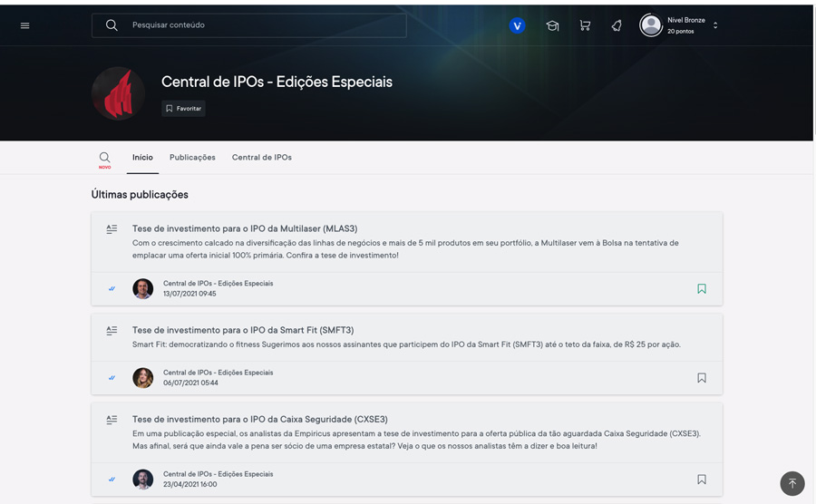This screenshot has height=504, width=816.
Task: Click the blue V badge icon
Action: click(x=517, y=25)
